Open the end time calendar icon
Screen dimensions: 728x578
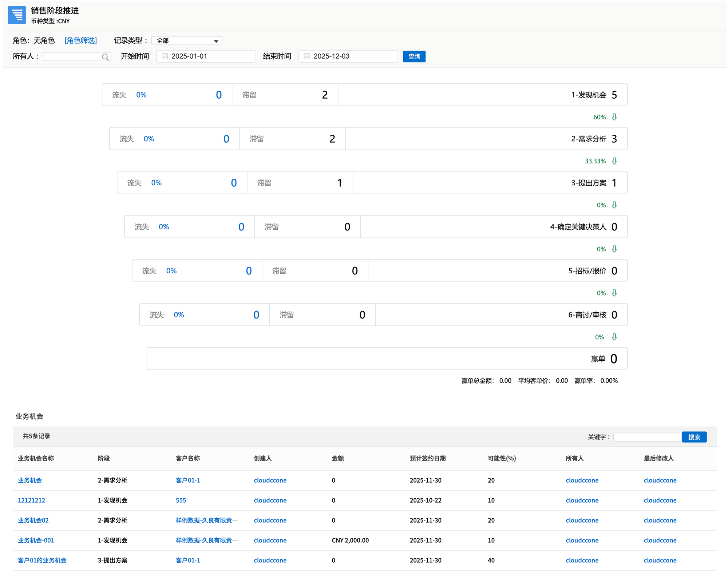(307, 56)
